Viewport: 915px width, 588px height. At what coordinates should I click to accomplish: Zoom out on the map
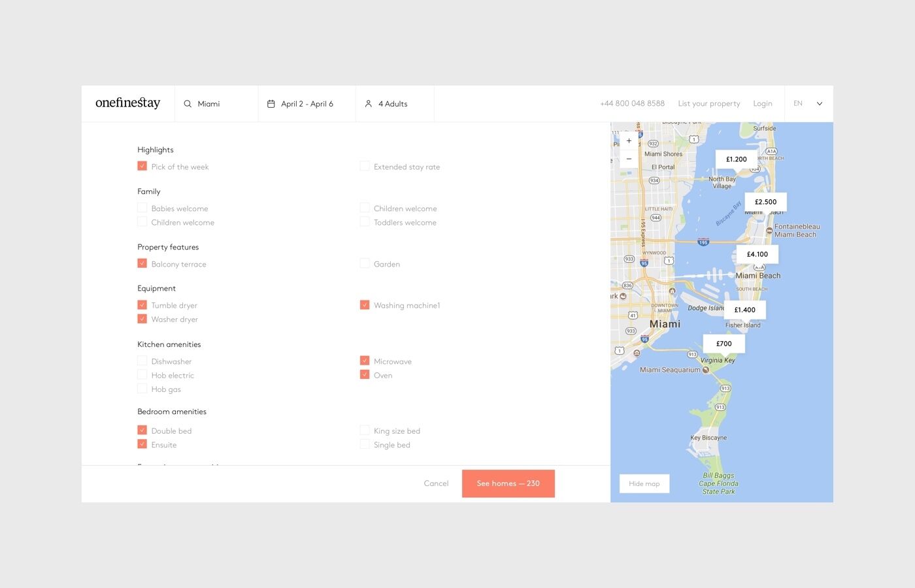point(629,159)
